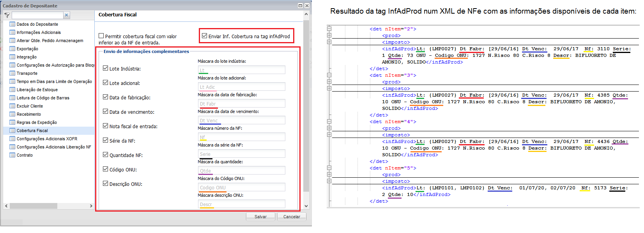Collapse the det nItem="2" XML node
The width and height of the screenshot is (644, 233).
pos(329,29)
